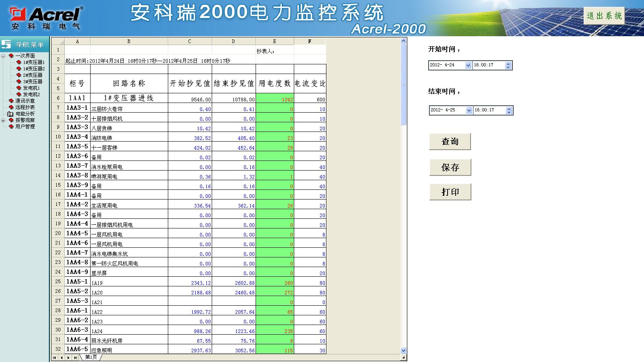Screen dimensions: 644x362
Task: Click the end time spinner arrows
Action: click(x=509, y=110)
